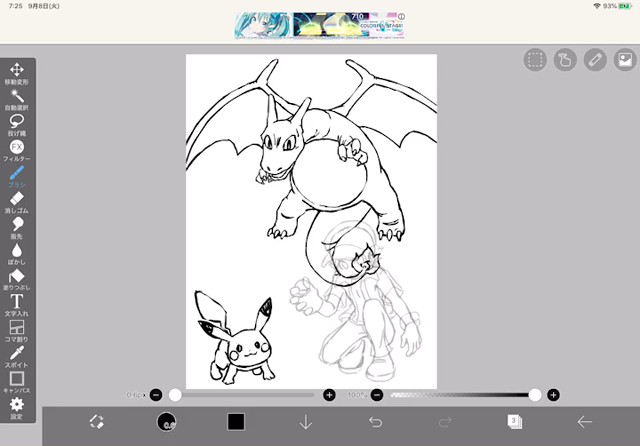Screen dimensions: 640x446
Task: Decrease opacity with minus button
Action: [x=377, y=395]
